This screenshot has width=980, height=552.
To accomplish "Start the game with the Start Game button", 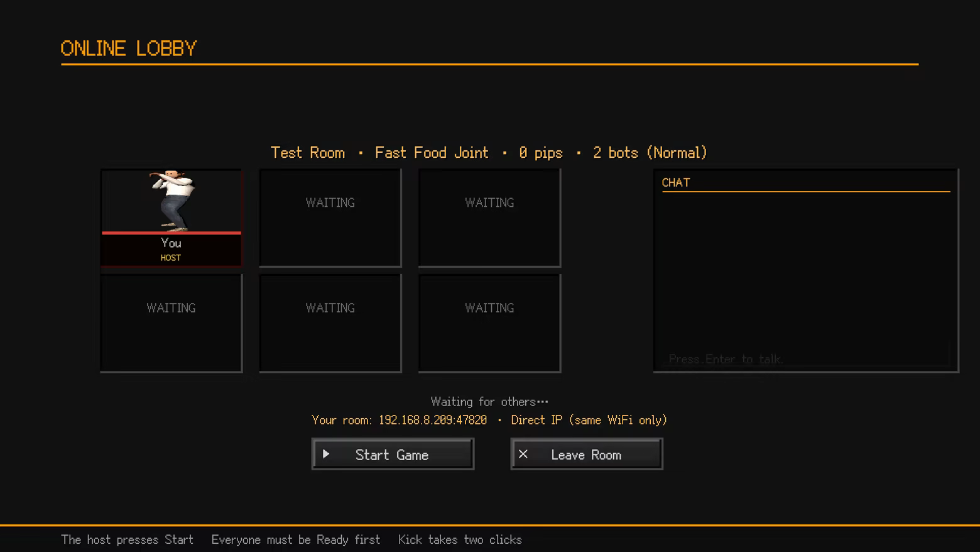I will [393, 454].
